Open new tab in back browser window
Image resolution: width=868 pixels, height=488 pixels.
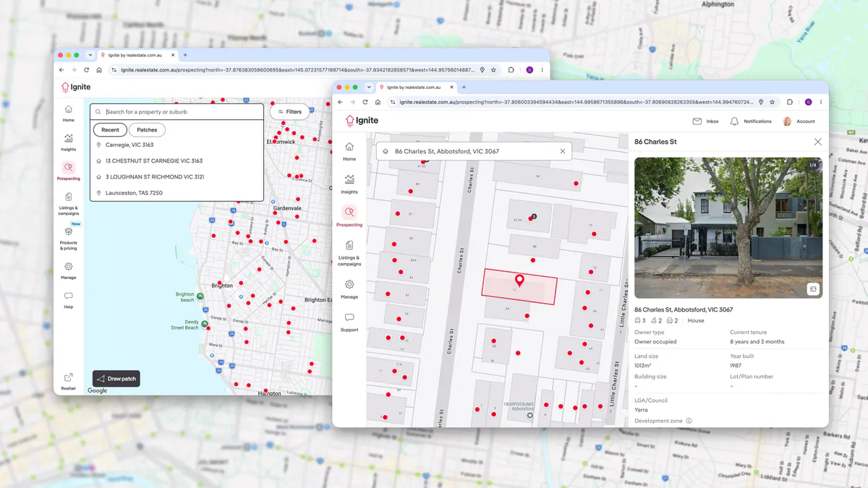[x=185, y=55]
